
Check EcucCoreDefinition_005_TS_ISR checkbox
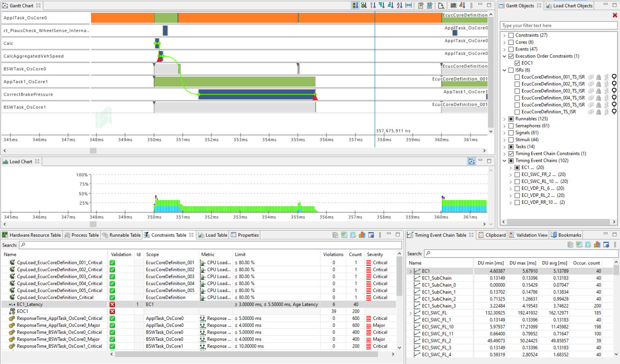517,105
